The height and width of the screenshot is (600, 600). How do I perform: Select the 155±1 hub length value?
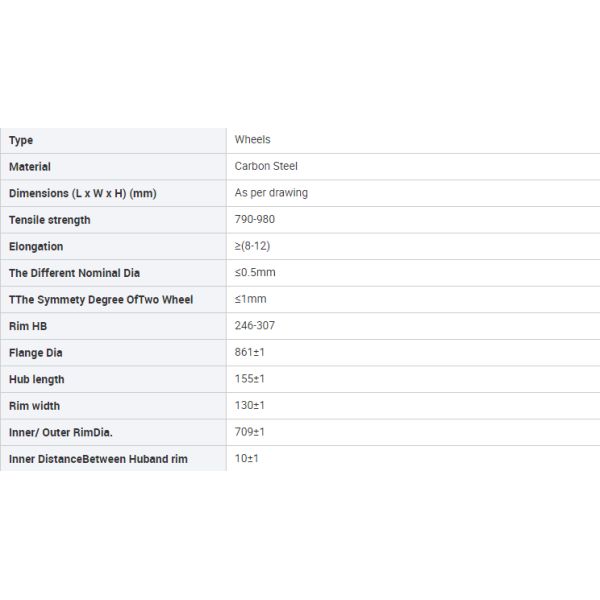(250, 379)
